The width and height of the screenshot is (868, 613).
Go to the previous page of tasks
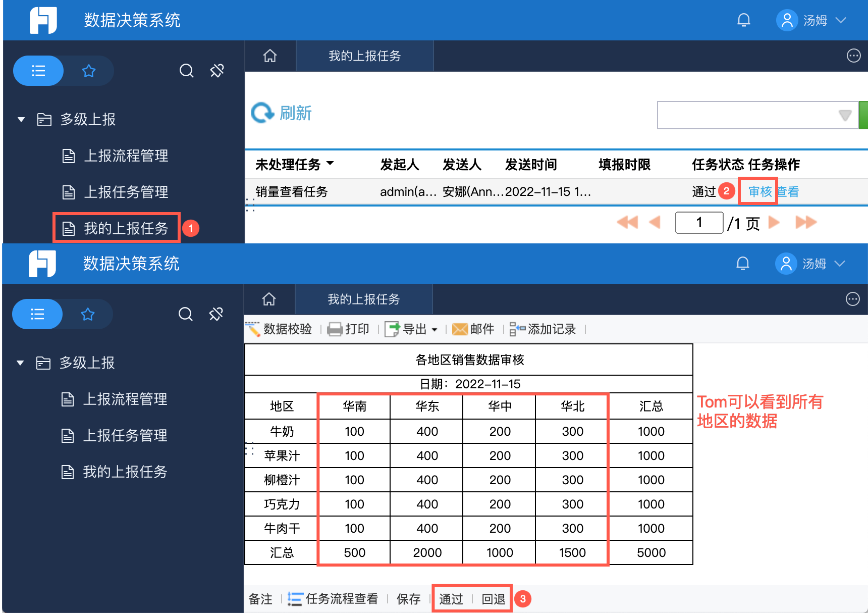point(655,222)
